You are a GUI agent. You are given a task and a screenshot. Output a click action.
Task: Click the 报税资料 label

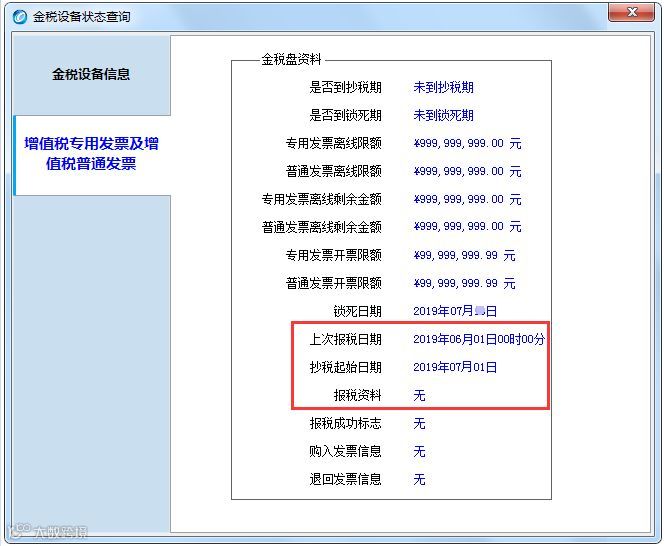click(357, 395)
